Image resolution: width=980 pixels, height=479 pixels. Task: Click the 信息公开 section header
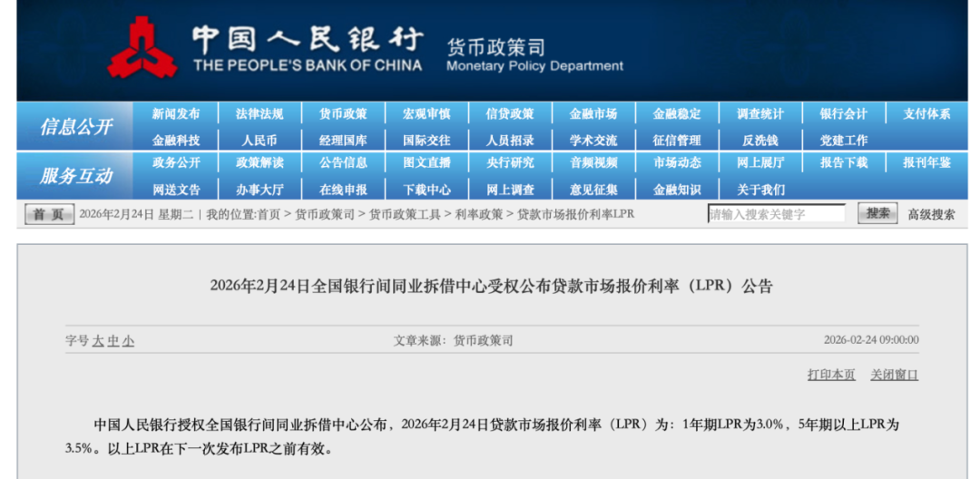click(x=76, y=127)
